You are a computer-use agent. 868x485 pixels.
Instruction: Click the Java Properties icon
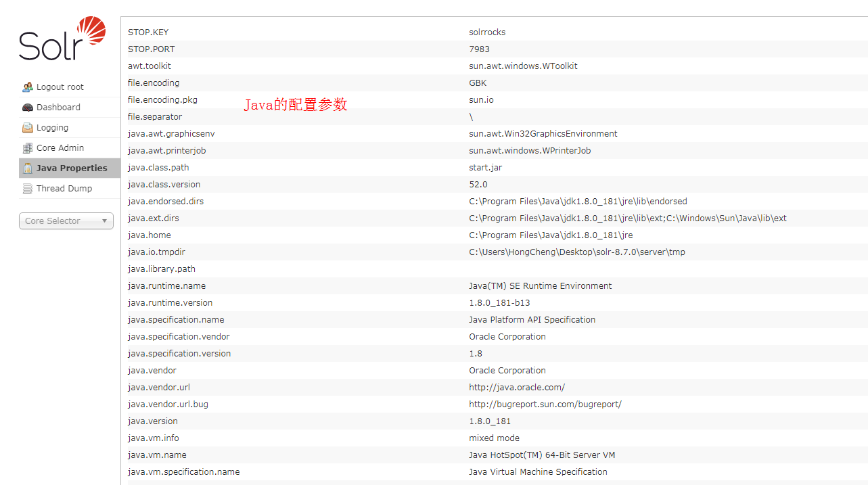tap(28, 168)
